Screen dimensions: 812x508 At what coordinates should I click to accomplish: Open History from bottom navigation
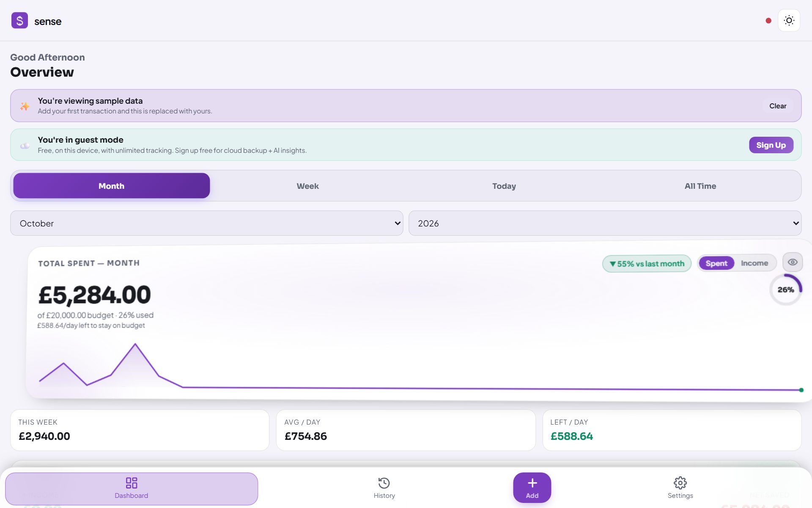click(x=384, y=489)
